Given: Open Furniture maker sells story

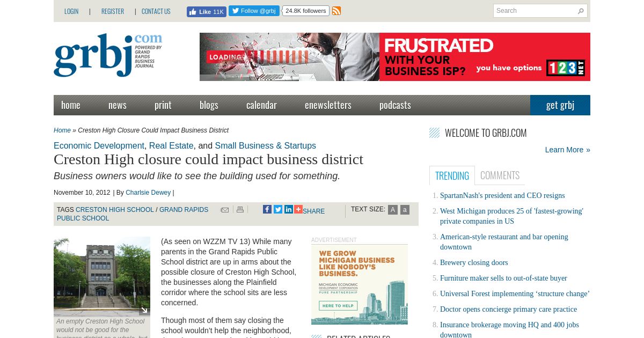Looking at the screenshot, I should point(503,278).
